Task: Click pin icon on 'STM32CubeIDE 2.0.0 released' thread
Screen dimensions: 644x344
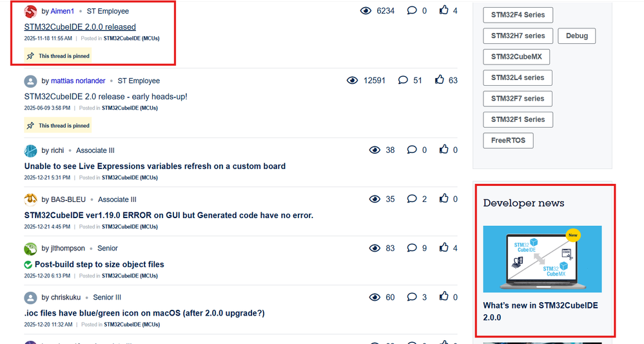Action: tap(30, 56)
